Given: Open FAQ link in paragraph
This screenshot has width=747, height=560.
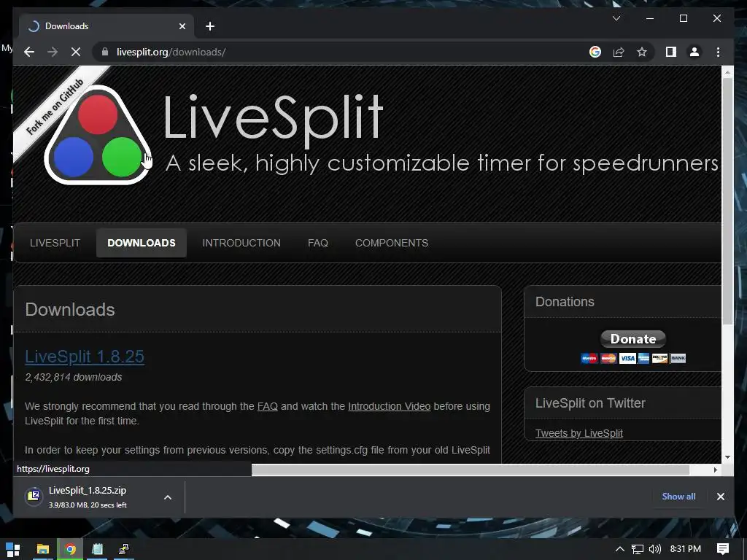Looking at the screenshot, I should [x=267, y=406].
